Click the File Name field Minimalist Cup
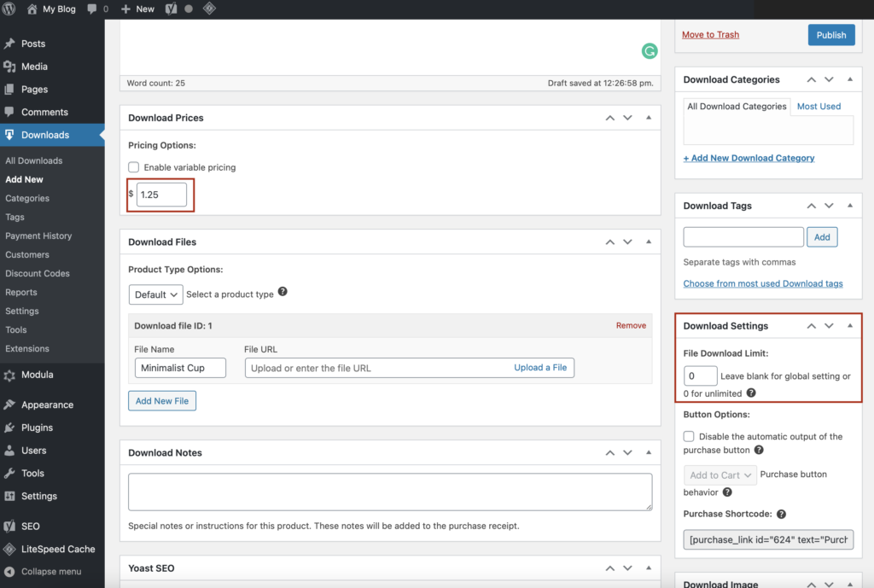 click(x=180, y=368)
